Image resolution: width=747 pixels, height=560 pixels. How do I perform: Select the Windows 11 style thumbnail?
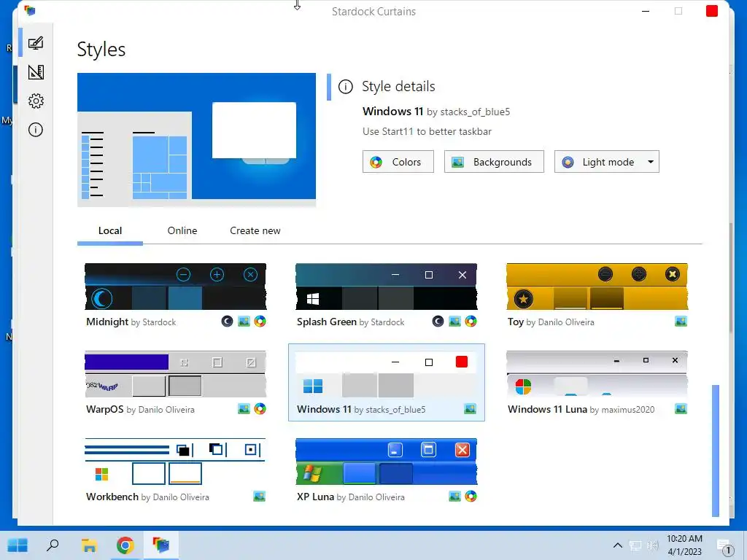tap(386, 374)
